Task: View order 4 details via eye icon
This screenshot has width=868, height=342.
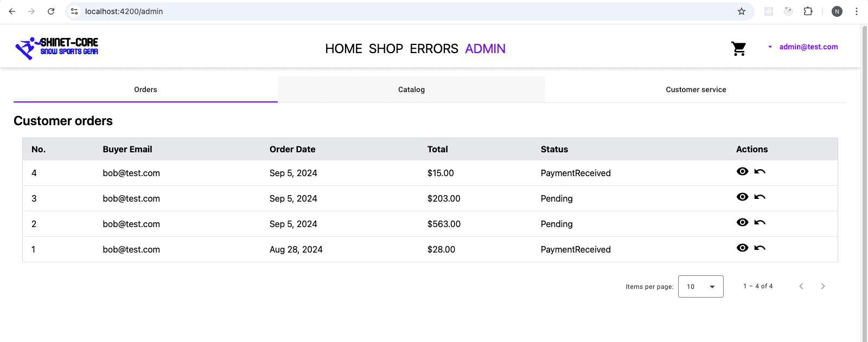Action: click(x=742, y=171)
